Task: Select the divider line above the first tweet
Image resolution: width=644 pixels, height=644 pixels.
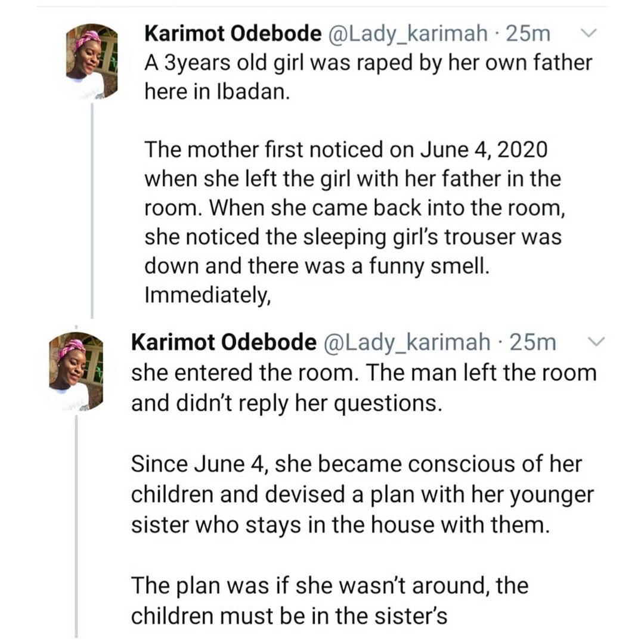Action: [322, 7]
